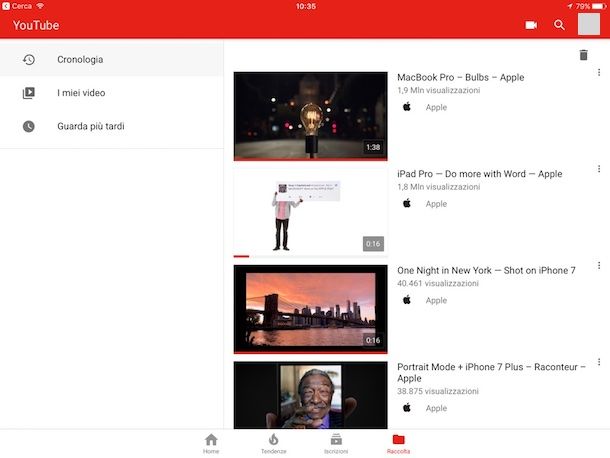
Task: Play the Portrait Mode Raconteur thumbnail
Action: (310, 395)
